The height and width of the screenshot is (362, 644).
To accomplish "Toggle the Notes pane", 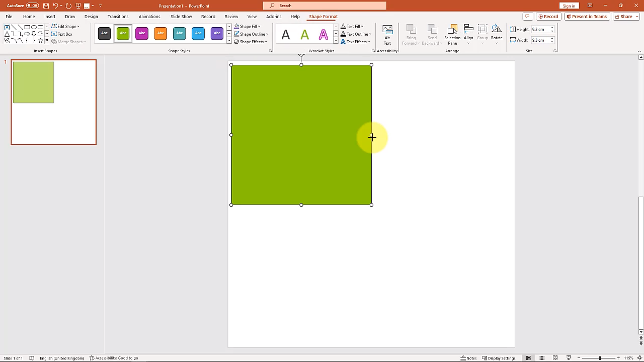I will 468,358.
